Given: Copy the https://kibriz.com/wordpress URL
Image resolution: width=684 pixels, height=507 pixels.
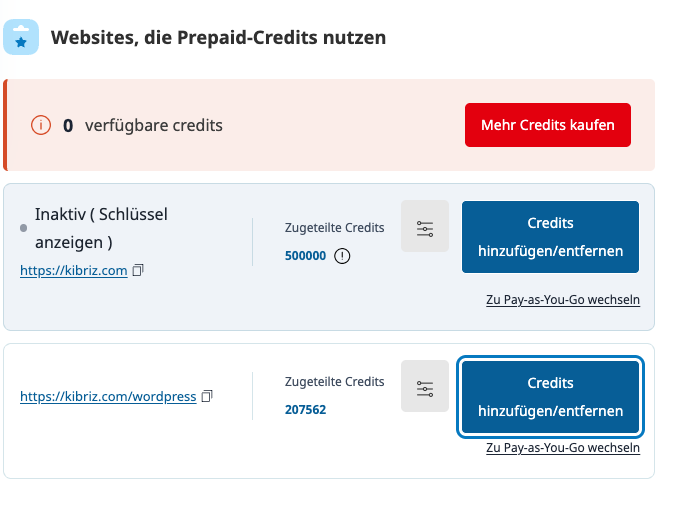Looking at the screenshot, I should coord(208,396).
